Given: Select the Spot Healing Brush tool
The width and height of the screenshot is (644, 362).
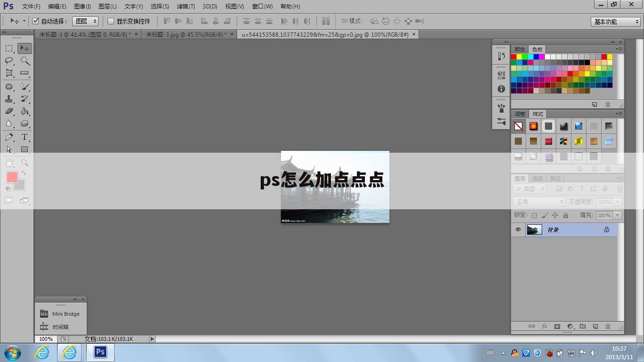Looking at the screenshot, I should [9, 87].
